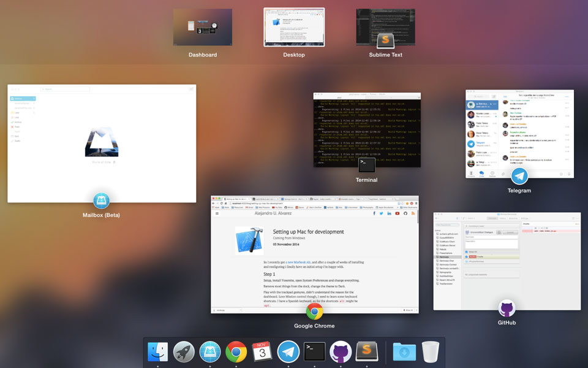This screenshot has width=588, height=368.
Task: Click the 'Mailbox (Beta)' window label
Action: coord(101,215)
